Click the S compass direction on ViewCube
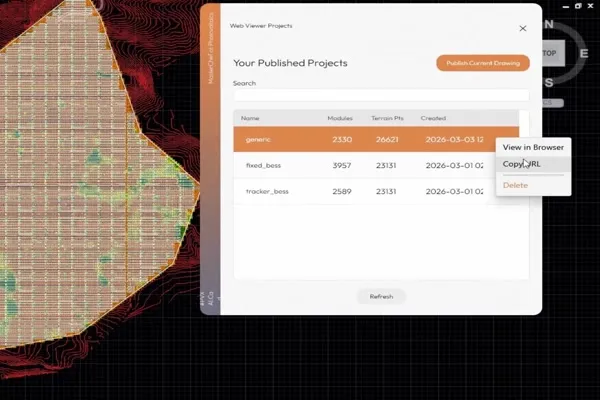 [x=550, y=84]
